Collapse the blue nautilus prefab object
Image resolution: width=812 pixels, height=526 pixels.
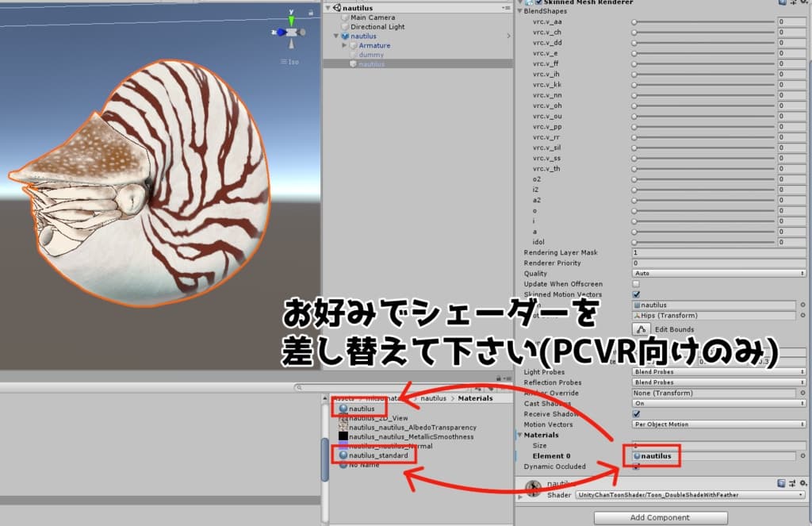[x=336, y=36]
